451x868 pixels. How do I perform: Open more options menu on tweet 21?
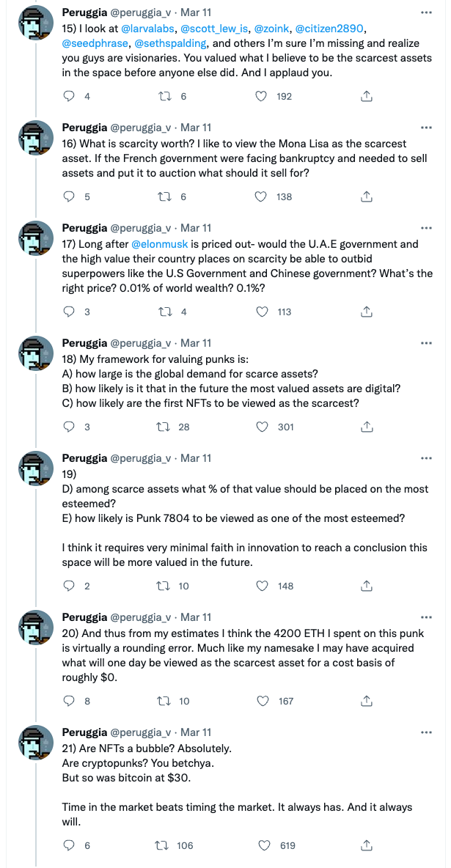pos(425,732)
